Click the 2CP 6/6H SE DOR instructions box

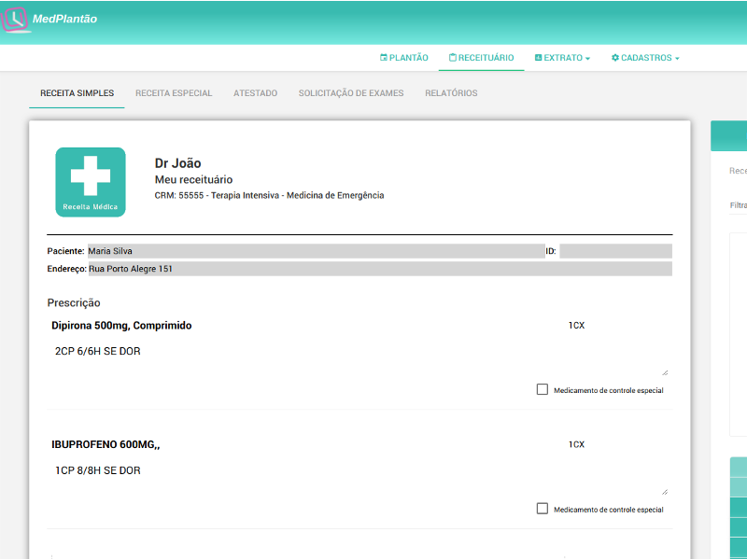click(x=359, y=358)
